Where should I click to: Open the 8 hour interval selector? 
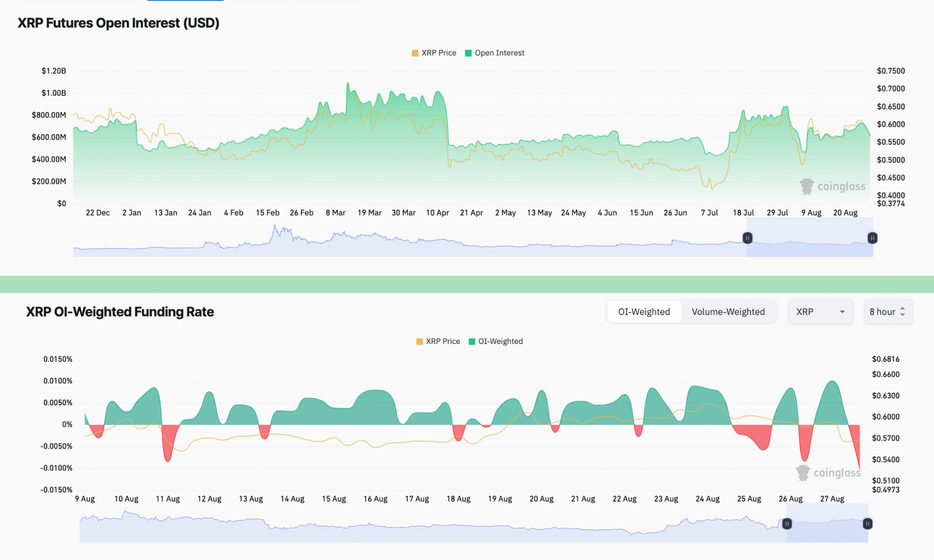point(887,312)
